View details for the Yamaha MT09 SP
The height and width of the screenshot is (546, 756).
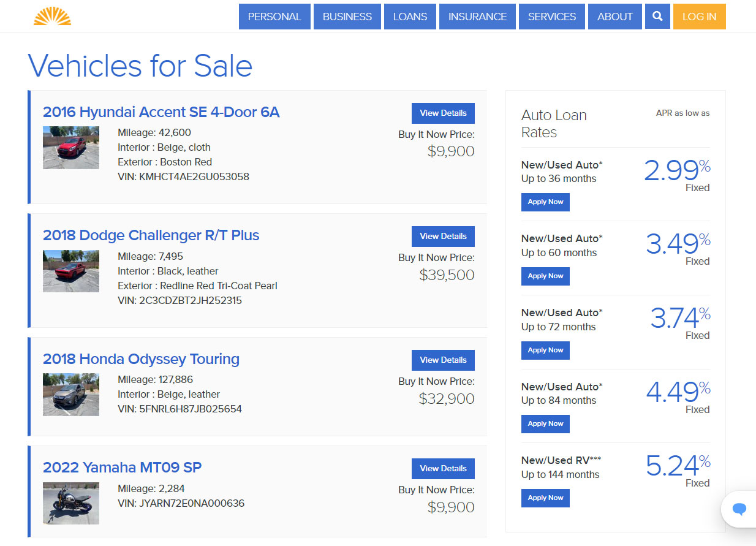[443, 469]
